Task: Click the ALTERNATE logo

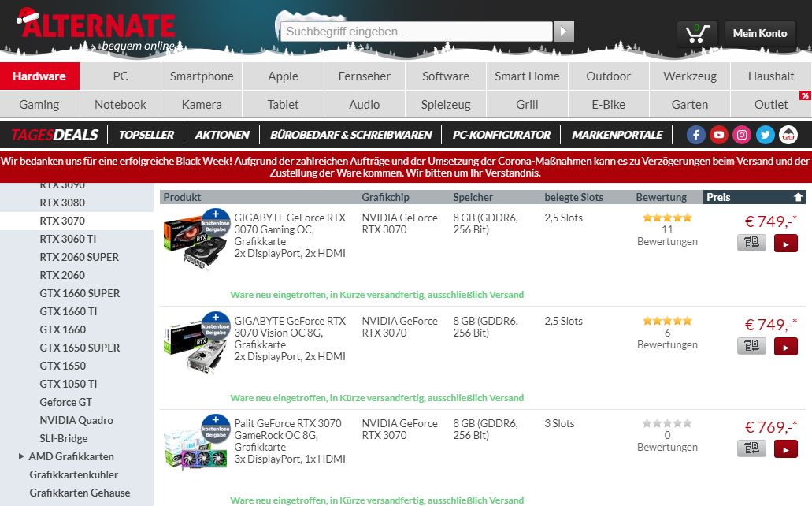Action: [x=98, y=30]
